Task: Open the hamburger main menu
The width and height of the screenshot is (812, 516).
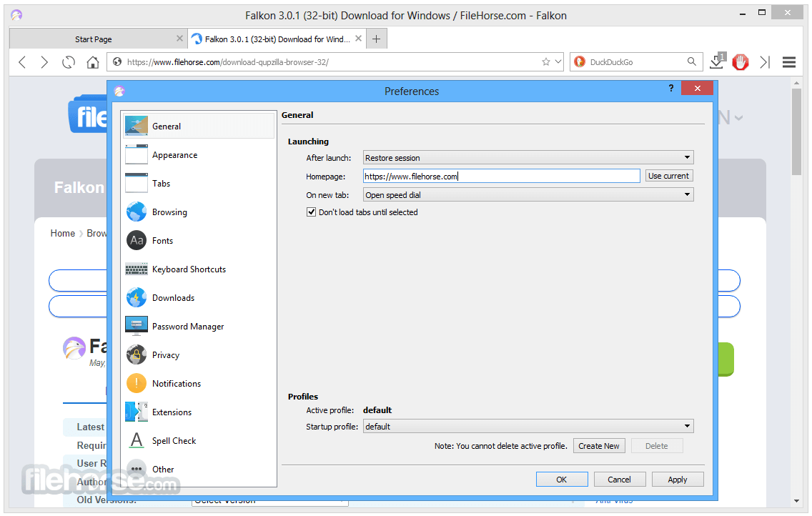Action: click(x=788, y=62)
